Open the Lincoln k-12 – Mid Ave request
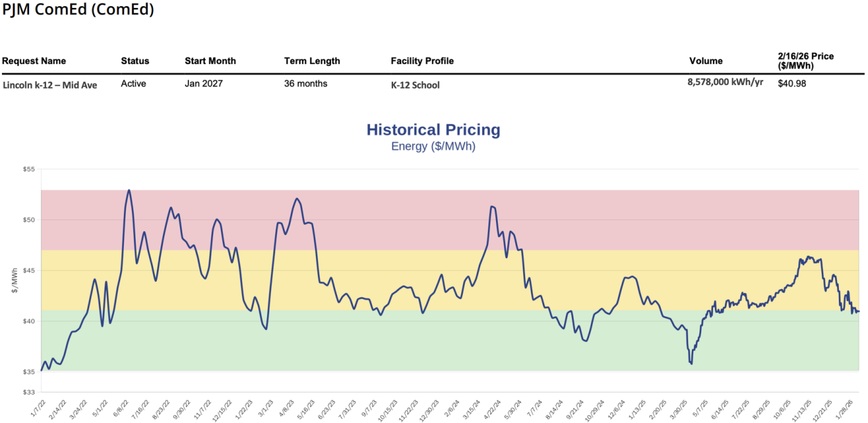 click(50, 85)
